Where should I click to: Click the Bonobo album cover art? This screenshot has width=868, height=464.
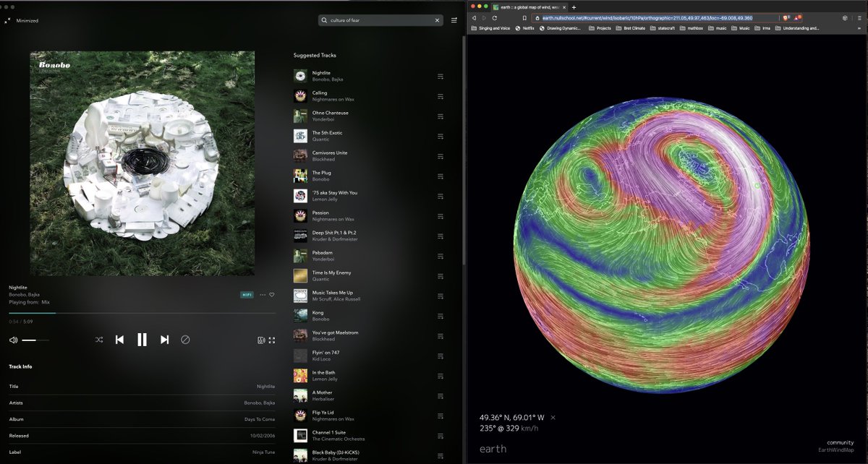[142, 163]
